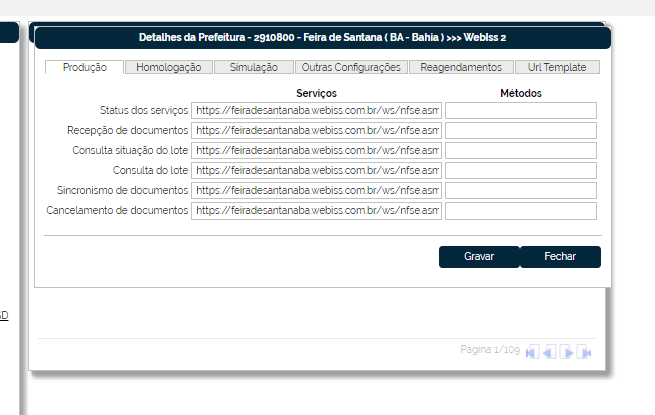This screenshot has height=415, width=655.
Task: Click the Fechar button
Action: coord(560,257)
